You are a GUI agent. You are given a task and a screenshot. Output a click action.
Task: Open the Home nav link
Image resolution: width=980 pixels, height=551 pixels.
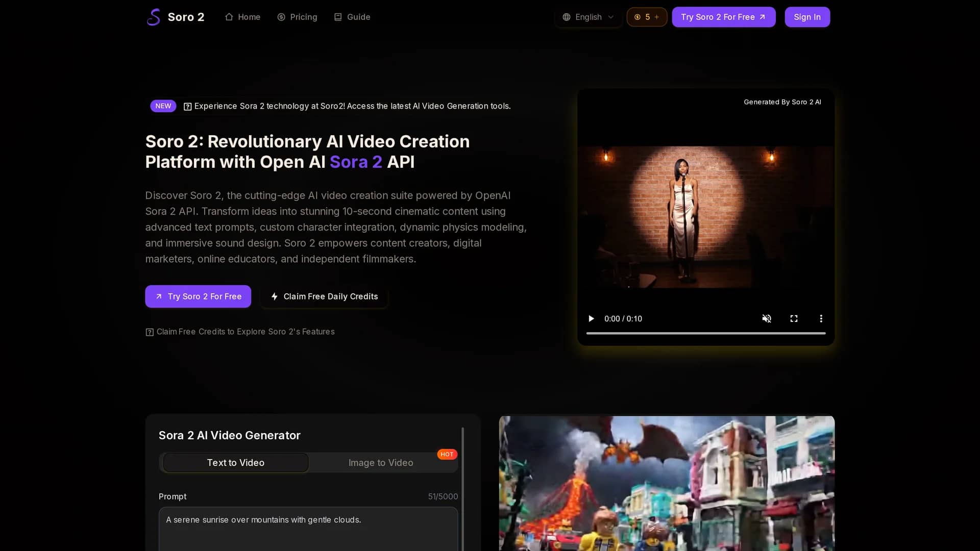tap(242, 17)
